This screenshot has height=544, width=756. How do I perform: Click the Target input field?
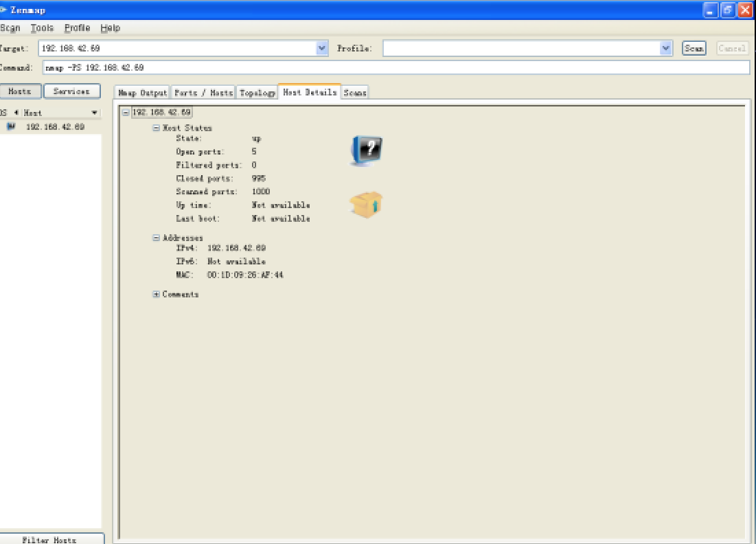click(x=177, y=48)
